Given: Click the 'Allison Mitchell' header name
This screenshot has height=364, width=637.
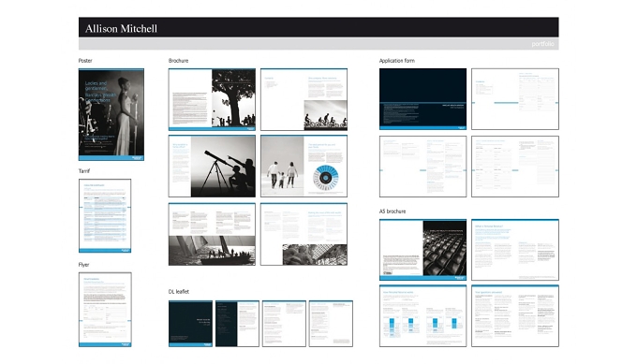Looking at the screenshot, I should tap(121, 28).
